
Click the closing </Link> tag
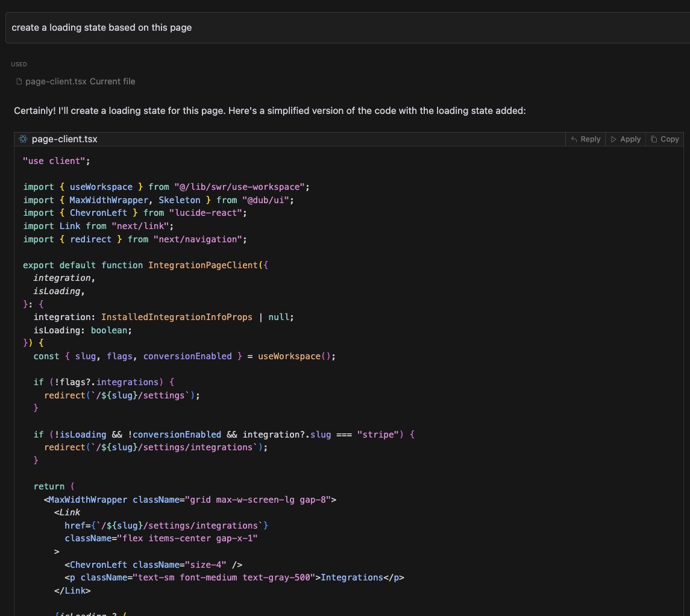point(72,591)
